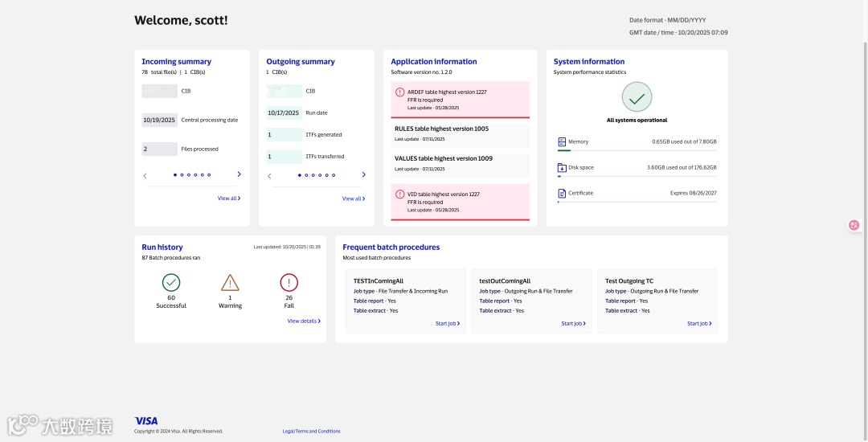Go to previous Incoming summary slide arrow

click(145, 175)
